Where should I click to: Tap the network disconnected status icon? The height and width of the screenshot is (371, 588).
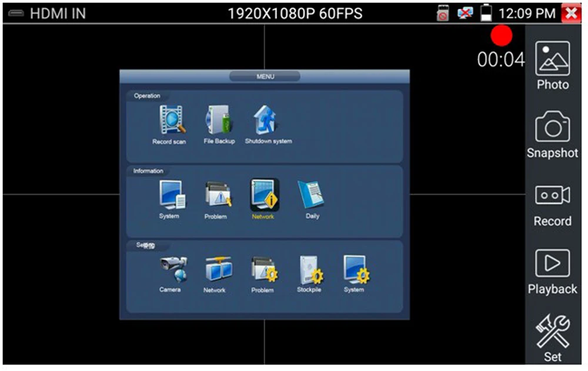[x=465, y=14]
